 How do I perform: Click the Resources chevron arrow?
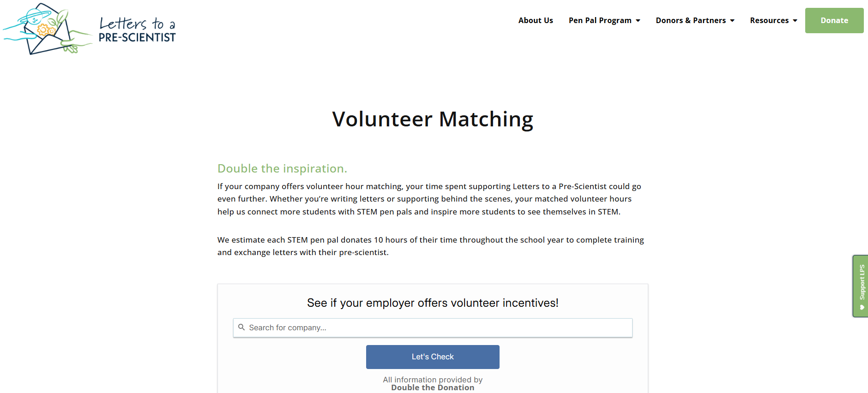(x=795, y=21)
